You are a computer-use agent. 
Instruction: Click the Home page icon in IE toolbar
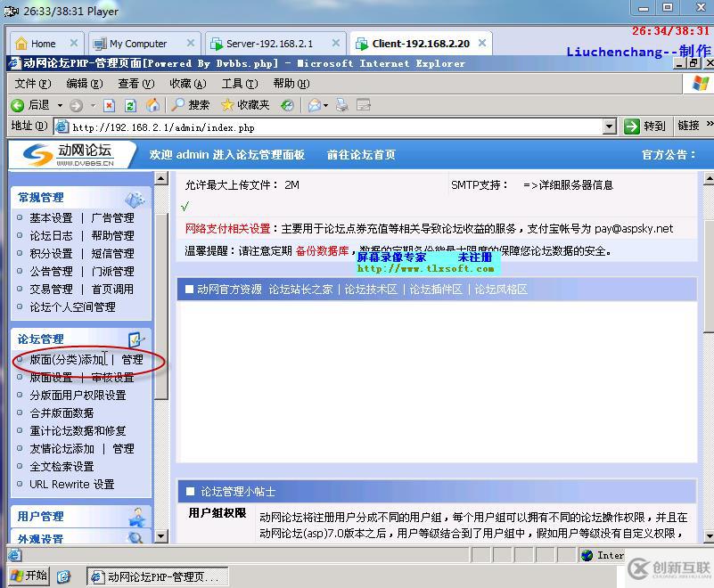(152, 105)
